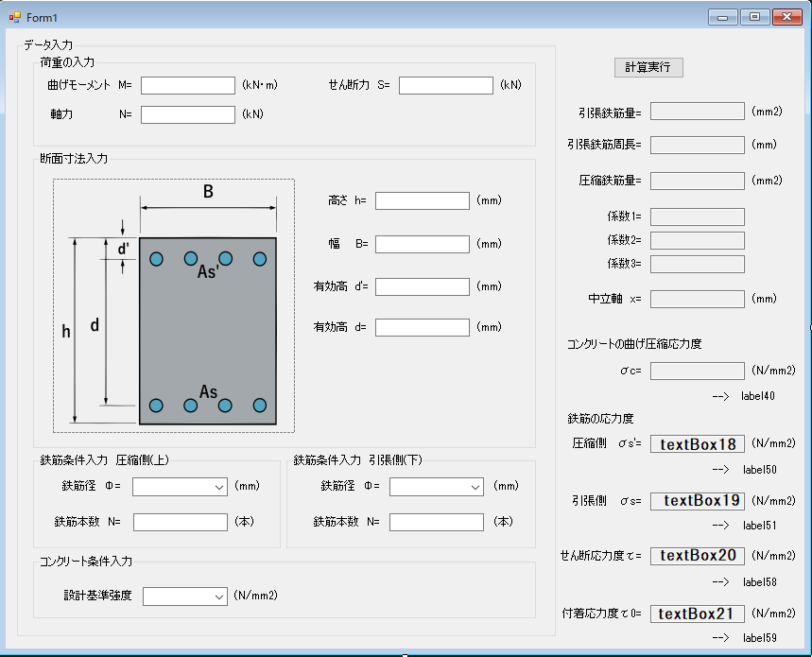Screen dimensions: 812x657
Task: Click the σc= output field
Action: point(698,371)
